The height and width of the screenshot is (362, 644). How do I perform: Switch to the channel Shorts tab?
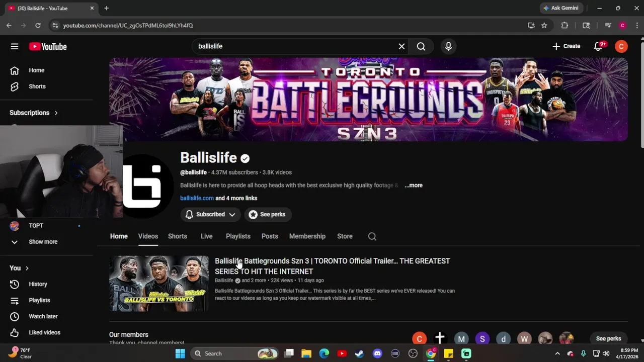[178, 236]
